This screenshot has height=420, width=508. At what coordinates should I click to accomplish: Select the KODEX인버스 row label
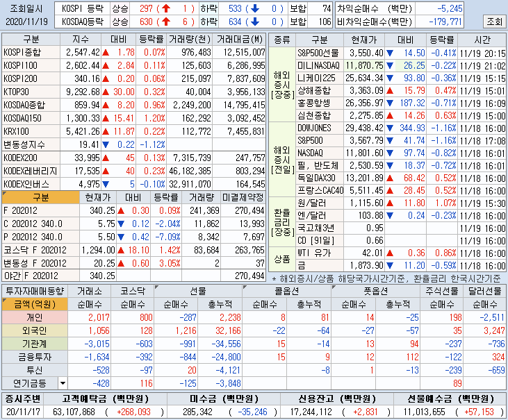point(31,184)
